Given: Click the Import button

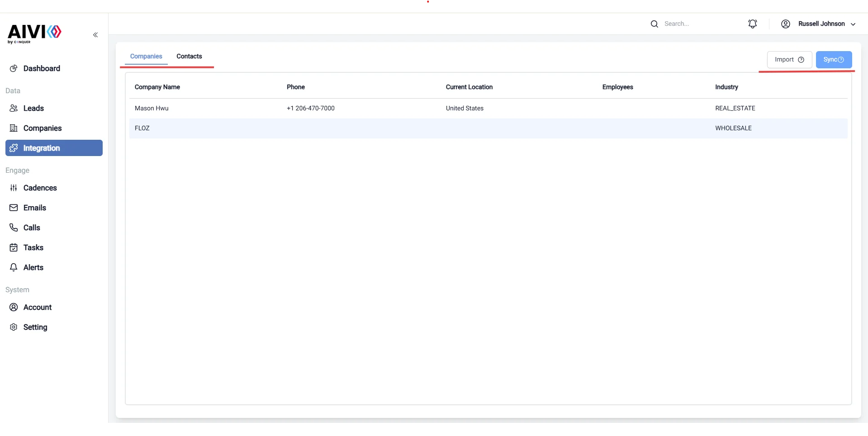Looking at the screenshot, I should [x=789, y=60].
